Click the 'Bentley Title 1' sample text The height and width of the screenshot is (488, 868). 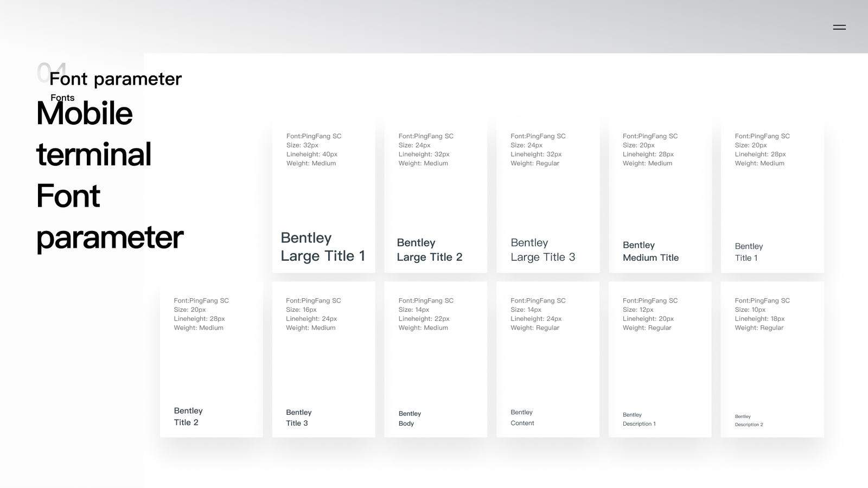[x=749, y=252]
